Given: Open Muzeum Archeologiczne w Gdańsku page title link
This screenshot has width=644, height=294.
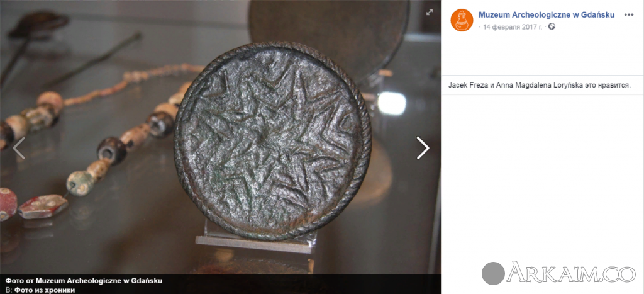Looking at the screenshot, I should [x=547, y=15].
